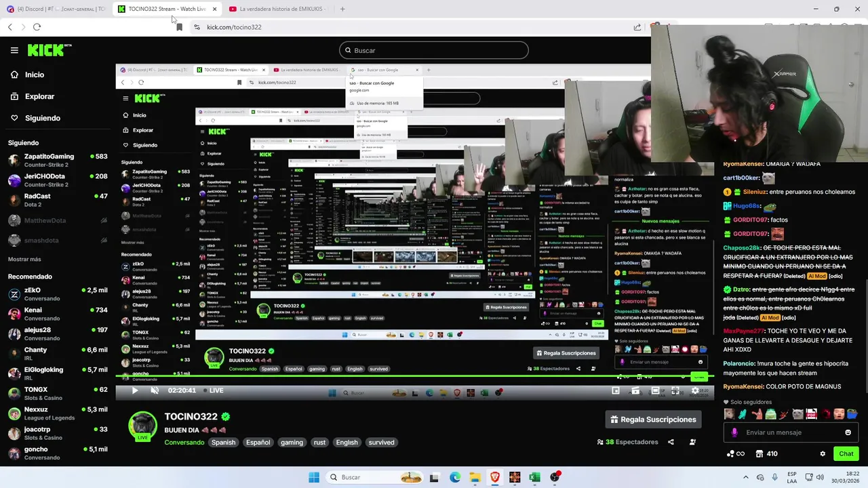This screenshot has width=868, height=488.
Task: Select the survived tag
Action: point(381,443)
